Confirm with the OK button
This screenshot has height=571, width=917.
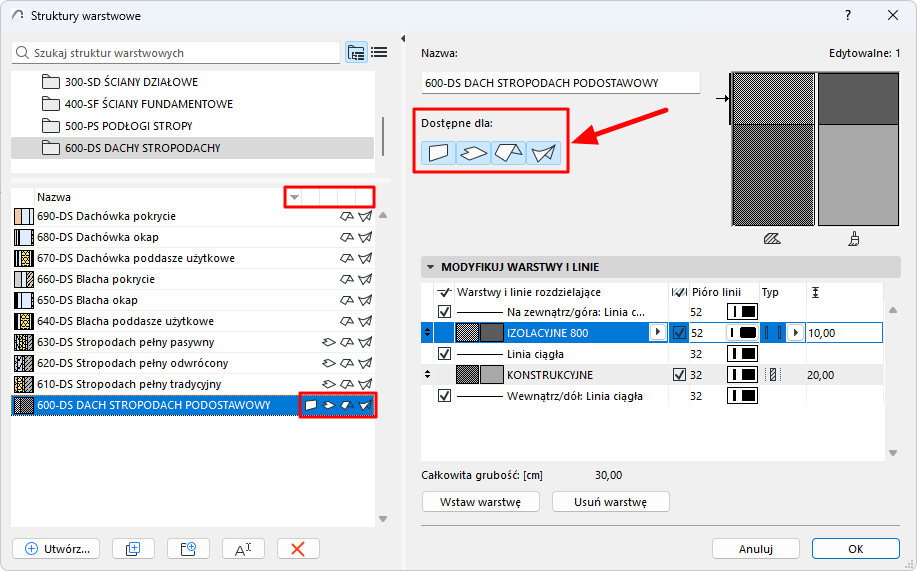pyautogui.click(x=856, y=549)
